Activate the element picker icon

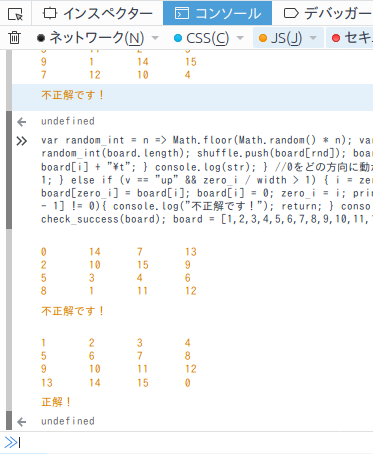15,14
